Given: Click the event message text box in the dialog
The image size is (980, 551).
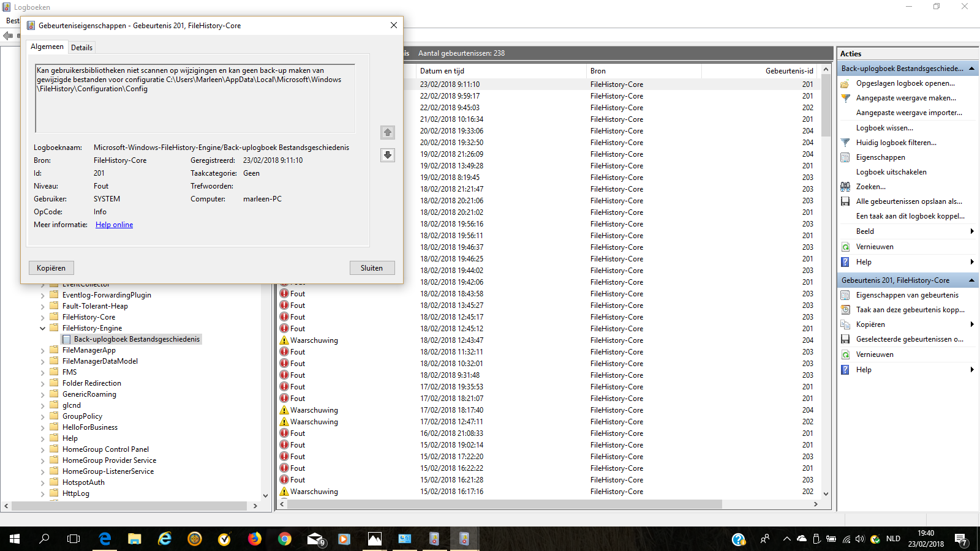Looking at the screenshot, I should [x=195, y=98].
